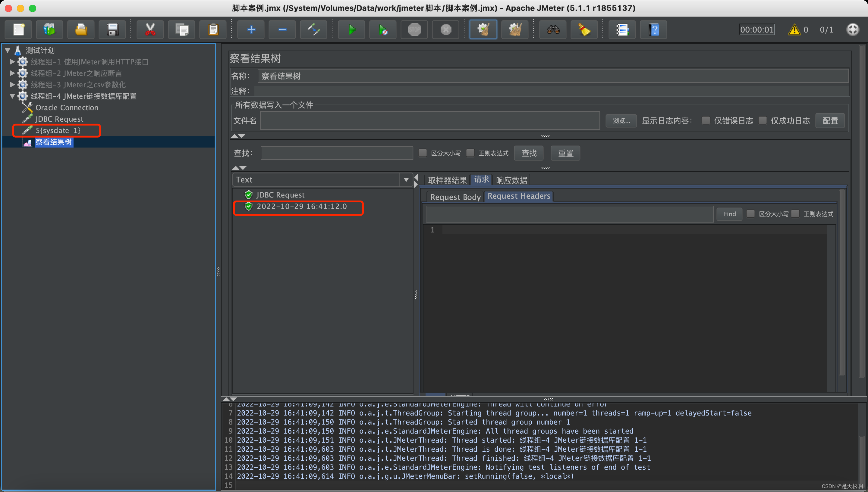
Task: Click the Toggle enable/disable icon
Action: click(x=314, y=30)
